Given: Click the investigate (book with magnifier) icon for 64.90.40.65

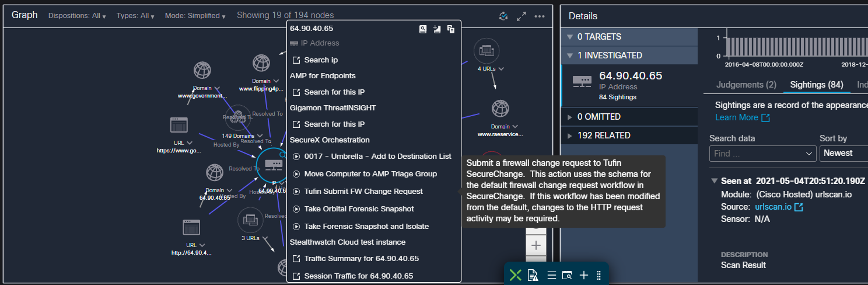Looking at the screenshot, I should tap(423, 29).
